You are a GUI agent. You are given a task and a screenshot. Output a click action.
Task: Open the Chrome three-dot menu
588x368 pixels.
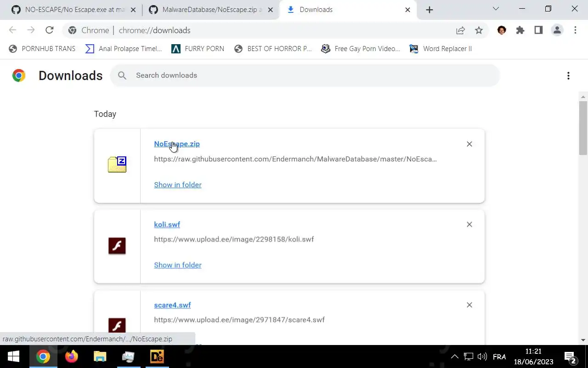point(575,30)
